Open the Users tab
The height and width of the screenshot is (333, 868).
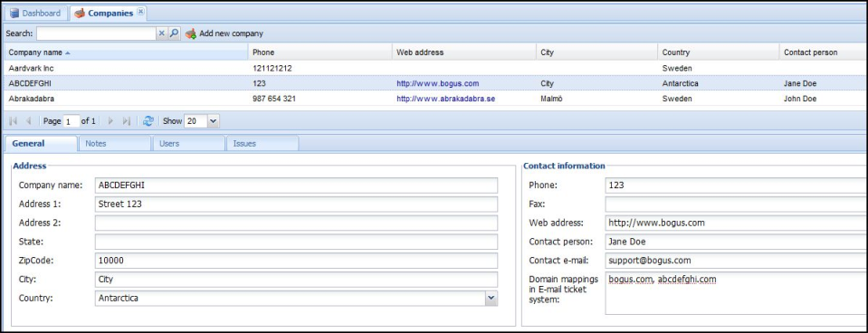pyautogui.click(x=189, y=143)
